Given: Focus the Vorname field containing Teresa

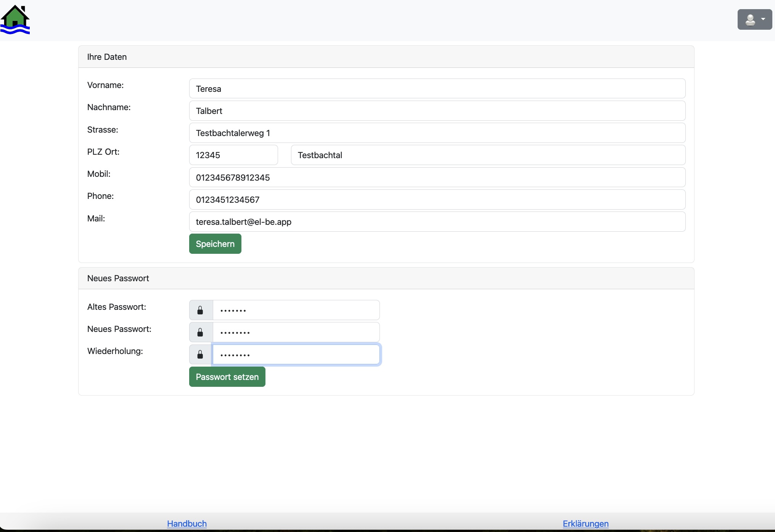Looking at the screenshot, I should click(437, 89).
